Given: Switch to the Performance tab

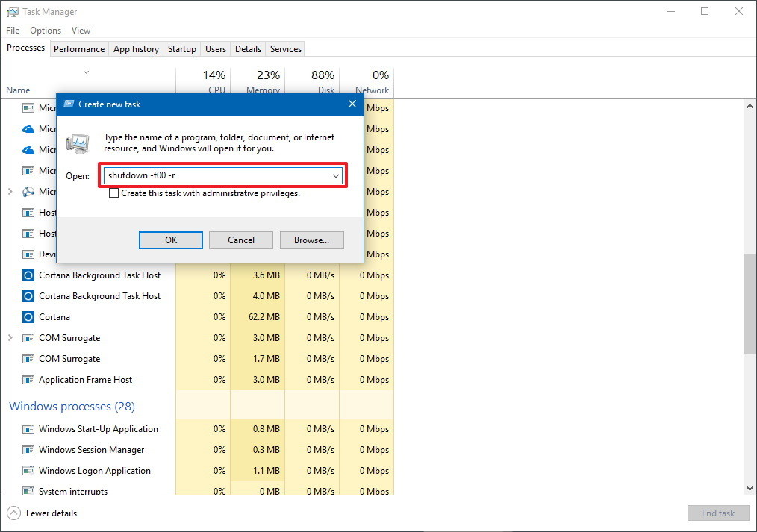Looking at the screenshot, I should tap(79, 48).
